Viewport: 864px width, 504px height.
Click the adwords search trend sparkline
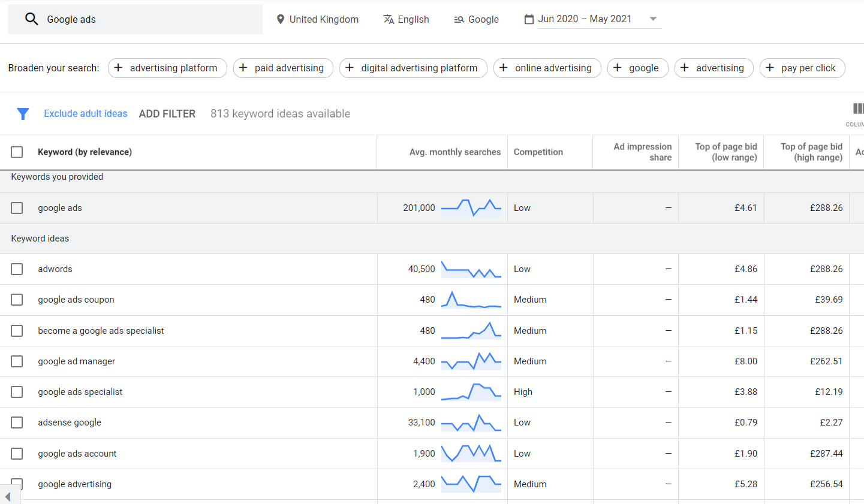(x=471, y=269)
